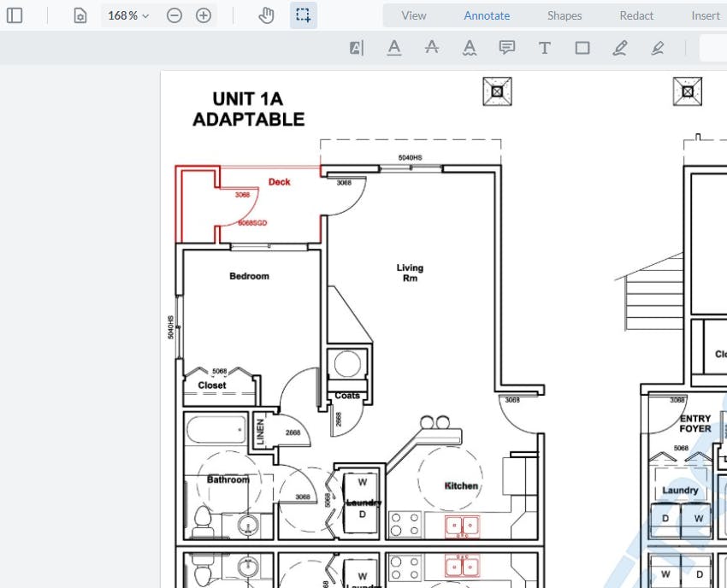Add a comment note annotation
The height and width of the screenshot is (588, 727).
pos(507,48)
